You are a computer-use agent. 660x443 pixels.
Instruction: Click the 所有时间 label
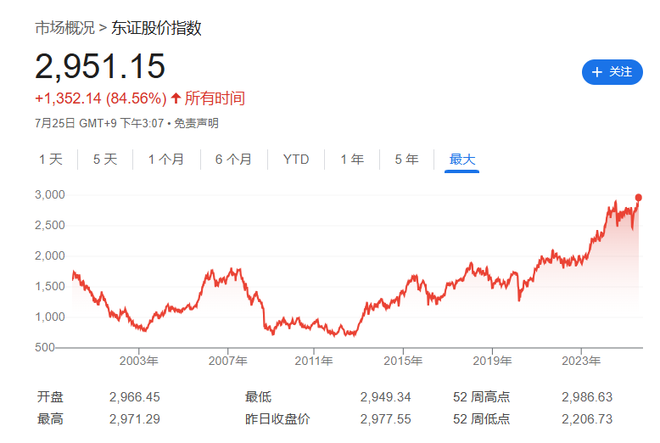click(215, 99)
